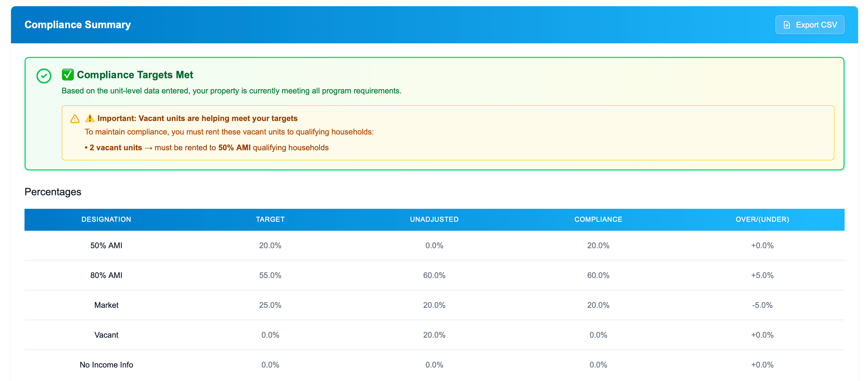Click the 80% AMI unadjusted value 60.0%
This screenshot has width=868, height=381.
[x=434, y=275]
